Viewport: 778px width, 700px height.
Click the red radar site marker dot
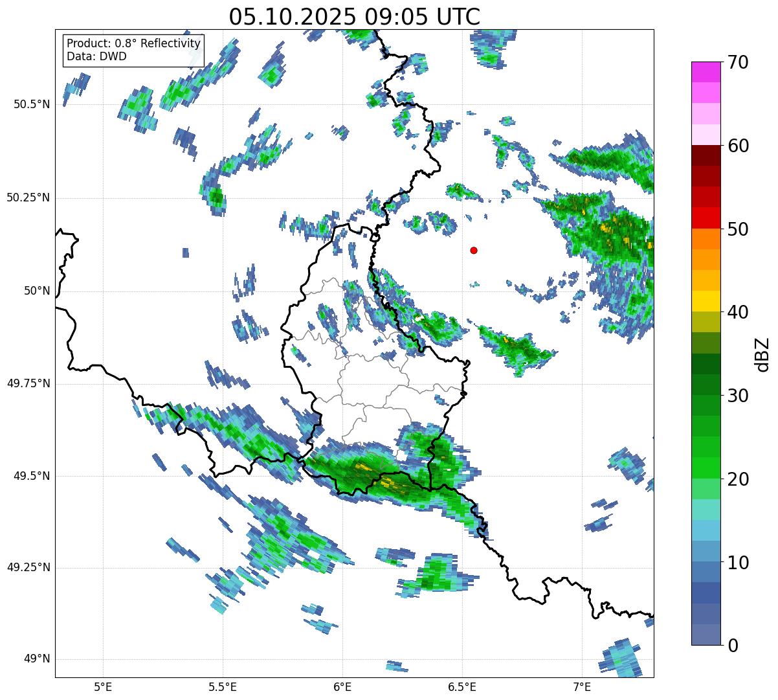[x=474, y=250]
